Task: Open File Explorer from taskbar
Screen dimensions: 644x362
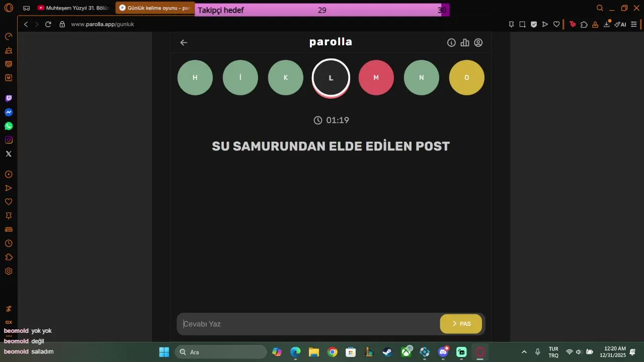Action: [x=314, y=352]
